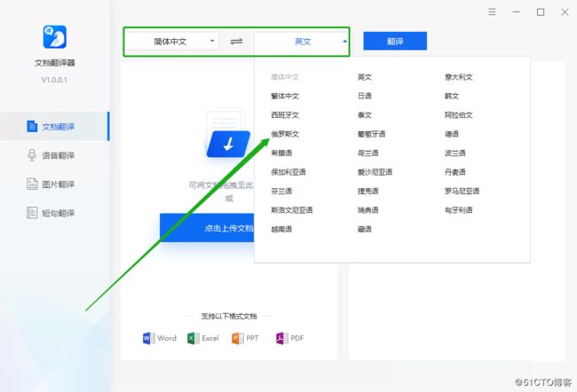The height and width of the screenshot is (392, 577).
Task: Click the blue 翻译 button
Action: 395,41
